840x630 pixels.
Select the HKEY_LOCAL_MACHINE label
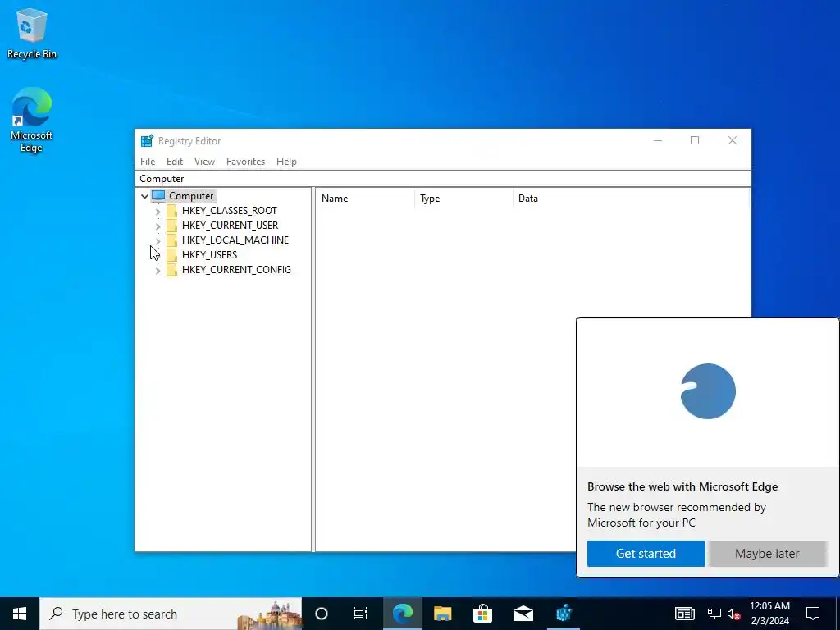[235, 240]
